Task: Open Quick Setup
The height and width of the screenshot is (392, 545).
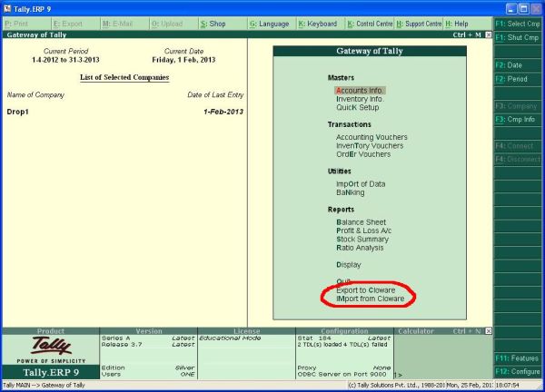Action: point(357,107)
